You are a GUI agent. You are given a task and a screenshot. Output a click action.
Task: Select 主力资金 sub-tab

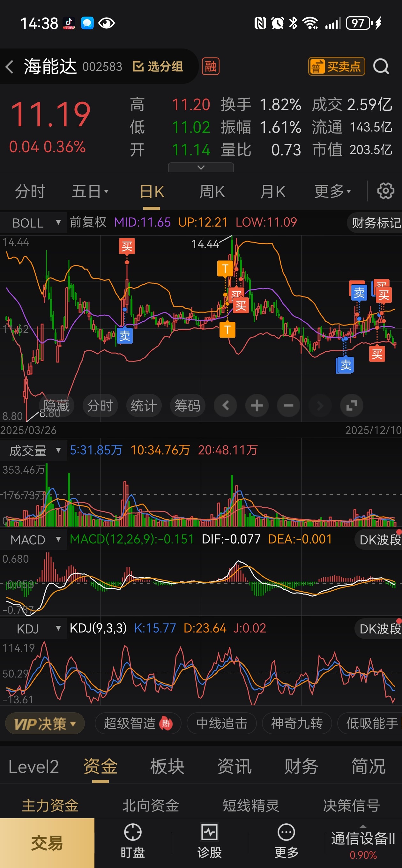pyautogui.click(x=50, y=806)
